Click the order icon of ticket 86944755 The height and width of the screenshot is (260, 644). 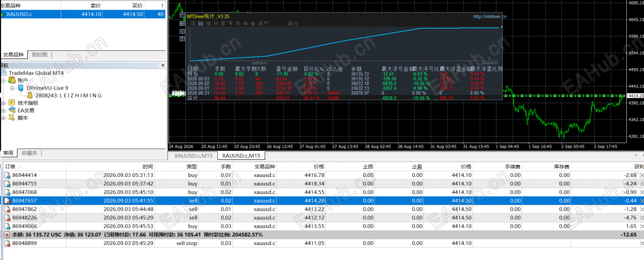point(8,183)
